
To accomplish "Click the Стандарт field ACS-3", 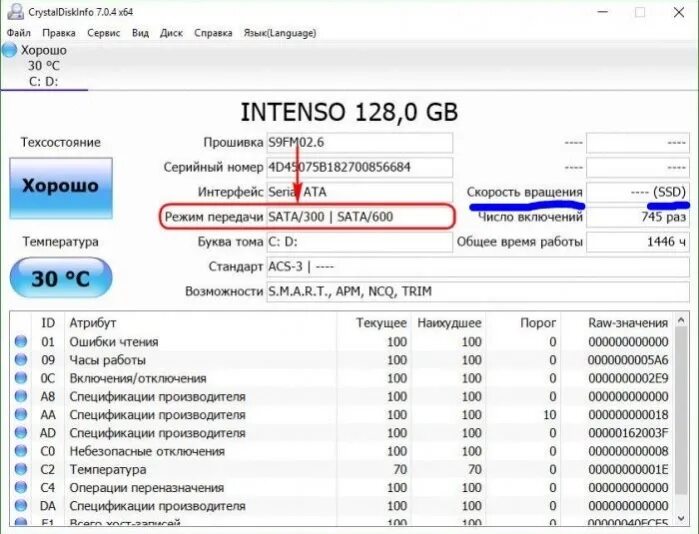I will 478,267.
